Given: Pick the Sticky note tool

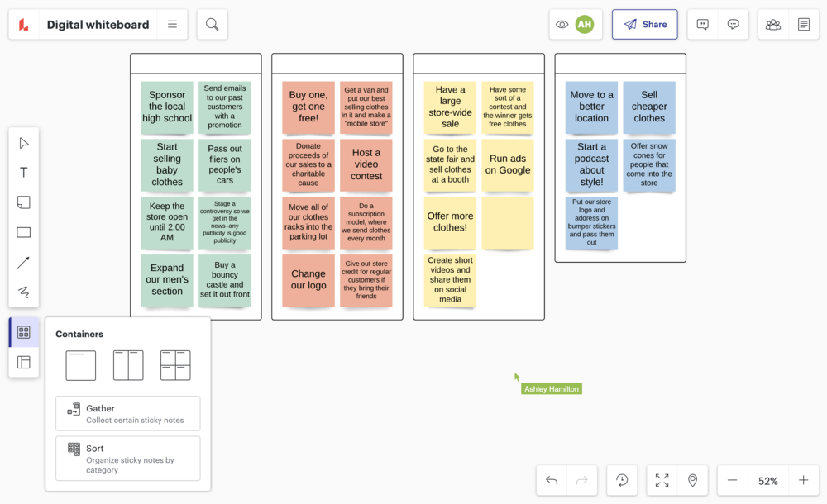Looking at the screenshot, I should pos(23,202).
